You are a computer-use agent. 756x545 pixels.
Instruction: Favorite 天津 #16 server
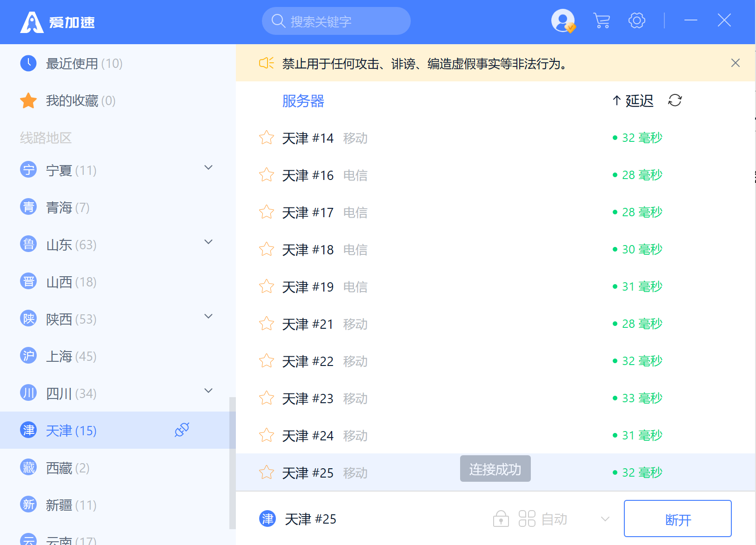click(x=267, y=175)
